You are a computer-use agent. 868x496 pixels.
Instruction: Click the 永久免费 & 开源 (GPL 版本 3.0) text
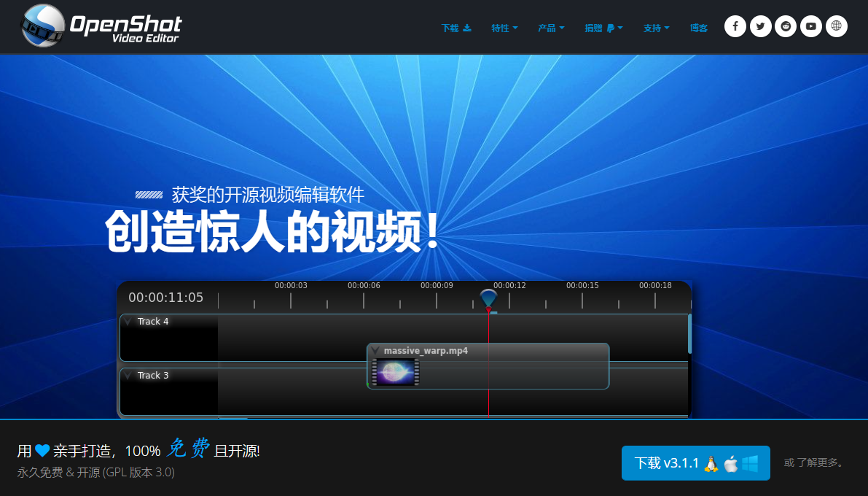point(95,472)
